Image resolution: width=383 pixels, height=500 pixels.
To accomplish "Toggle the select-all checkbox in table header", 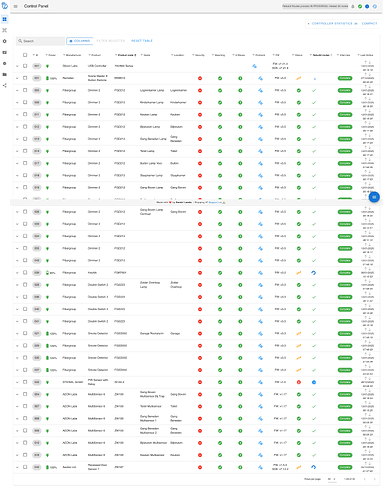I will click(x=25, y=55).
